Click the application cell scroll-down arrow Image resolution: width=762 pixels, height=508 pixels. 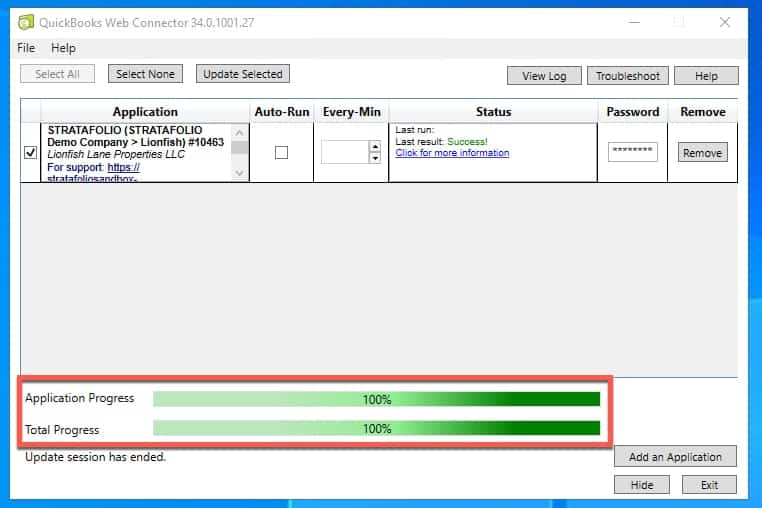coord(239,173)
